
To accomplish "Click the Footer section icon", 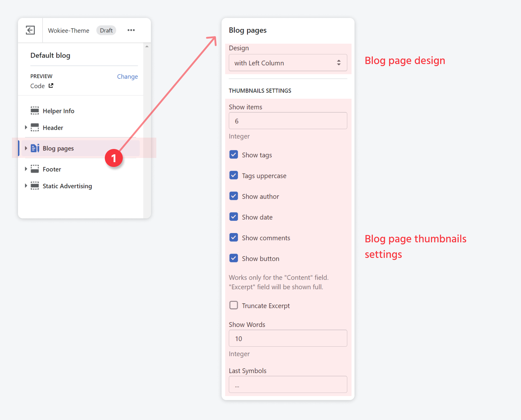I will coord(35,169).
